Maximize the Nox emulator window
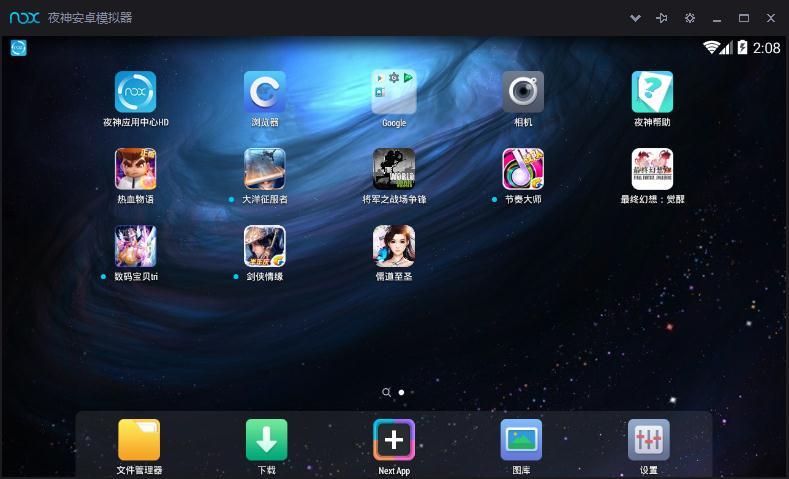The width and height of the screenshot is (789, 479). coord(744,18)
